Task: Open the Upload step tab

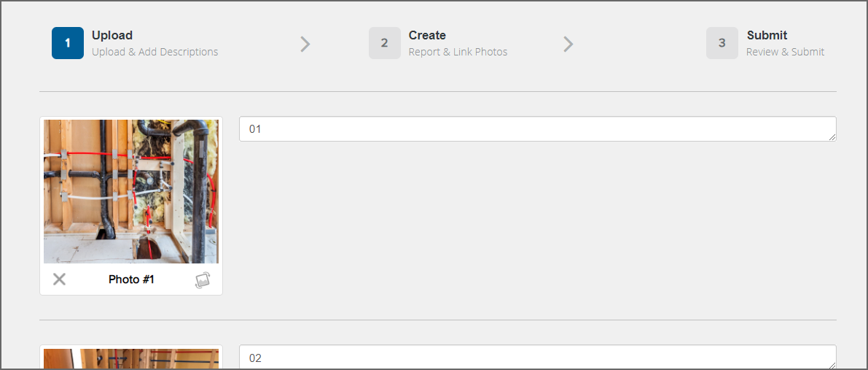Action: click(135, 43)
